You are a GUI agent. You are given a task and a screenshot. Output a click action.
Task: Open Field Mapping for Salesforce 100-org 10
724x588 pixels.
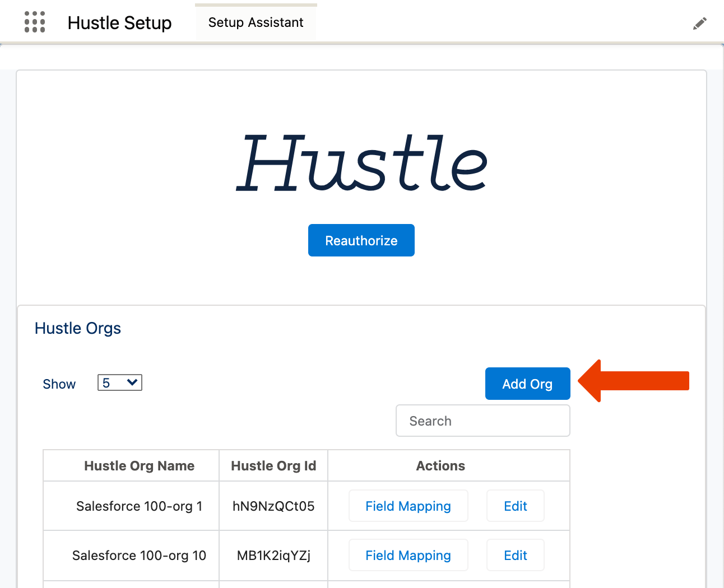408,555
